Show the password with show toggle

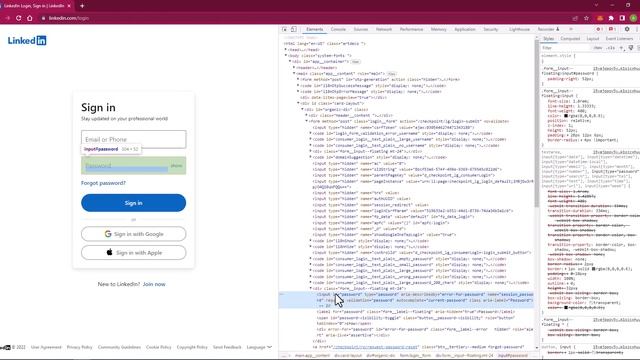[x=176, y=166]
